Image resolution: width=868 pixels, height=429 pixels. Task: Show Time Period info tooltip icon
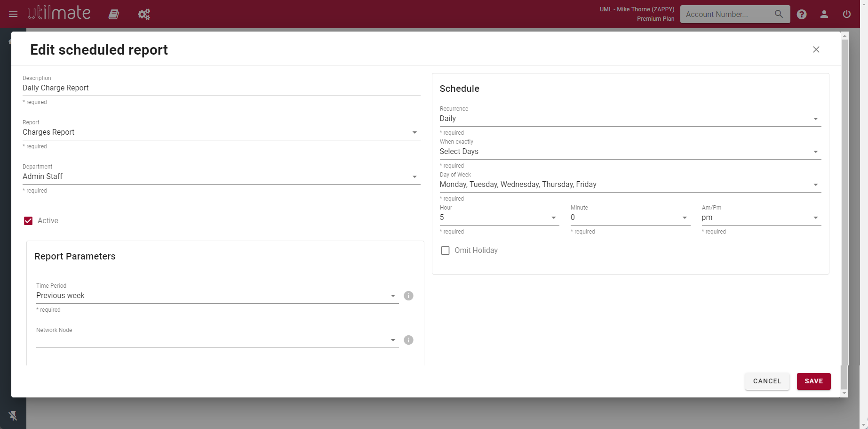(x=409, y=296)
